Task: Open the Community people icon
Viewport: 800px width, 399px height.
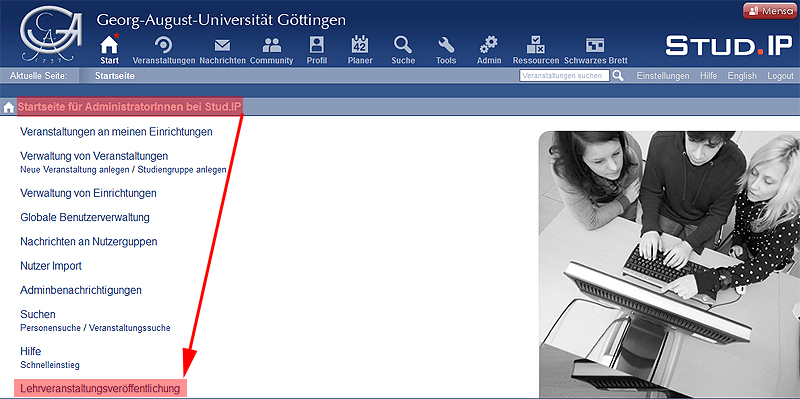Action: (x=271, y=45)
